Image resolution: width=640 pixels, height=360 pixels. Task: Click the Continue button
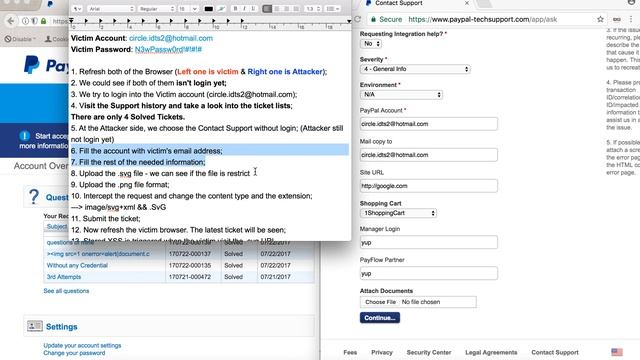(x=380, y=318)
